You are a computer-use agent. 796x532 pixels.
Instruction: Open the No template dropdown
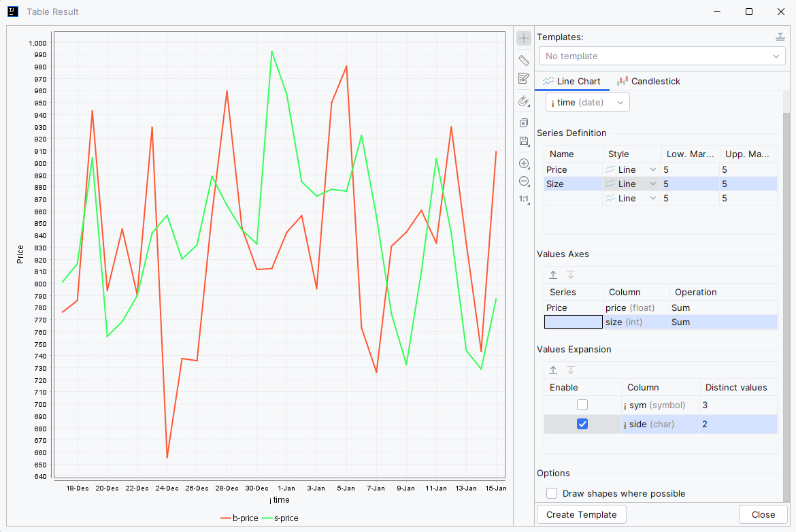pos(662,56)
